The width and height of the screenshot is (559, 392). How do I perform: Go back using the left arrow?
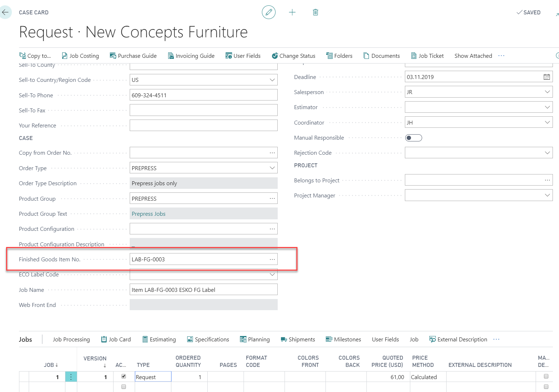tap(5, 12)
